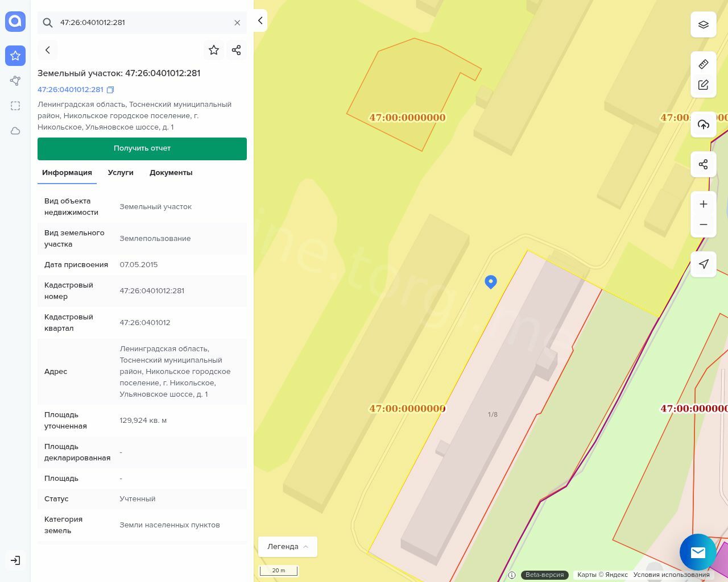Open favorites in left sidebar
Screen dimensions: 728x582
[x=15, y=56]
